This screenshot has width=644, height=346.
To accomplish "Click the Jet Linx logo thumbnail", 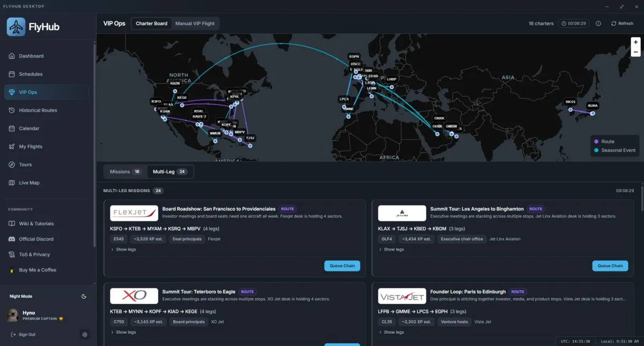I will pos(402,213).
